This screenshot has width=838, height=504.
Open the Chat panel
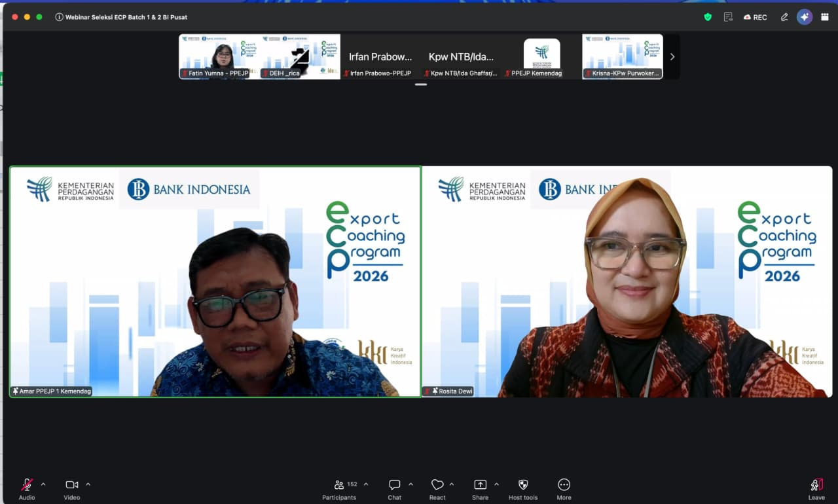(394, 488)
